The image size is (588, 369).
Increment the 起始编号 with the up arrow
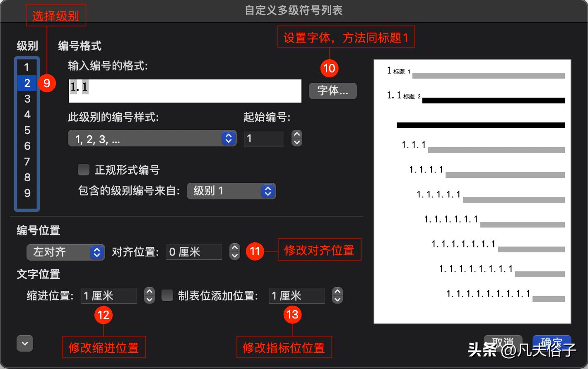(296, 135)
